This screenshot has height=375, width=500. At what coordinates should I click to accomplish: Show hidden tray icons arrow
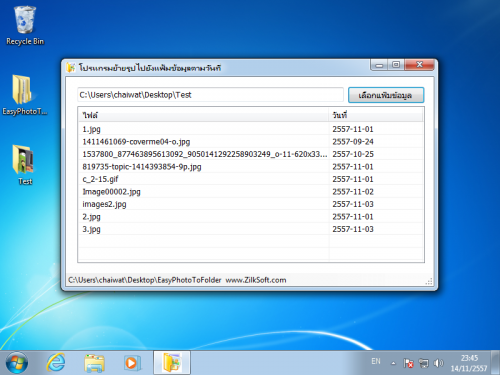[393, 363]
